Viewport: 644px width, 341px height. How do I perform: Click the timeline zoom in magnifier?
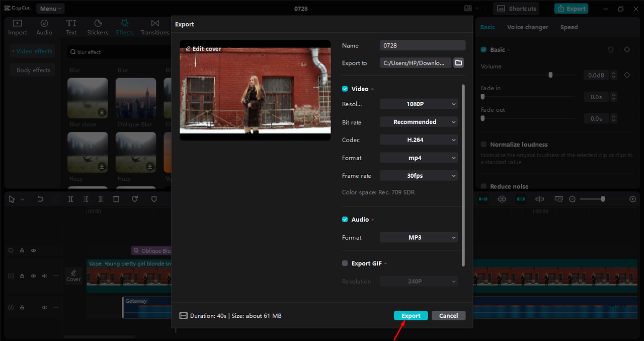point(632,199)
